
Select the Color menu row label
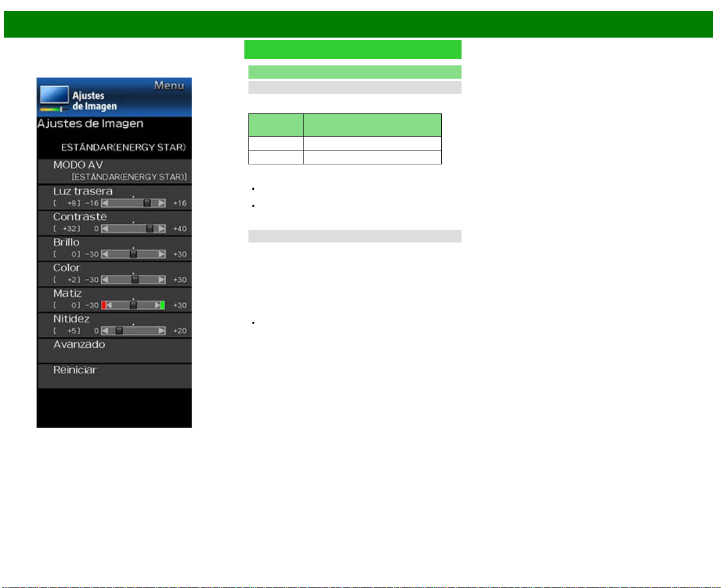(x=67, y=267)
